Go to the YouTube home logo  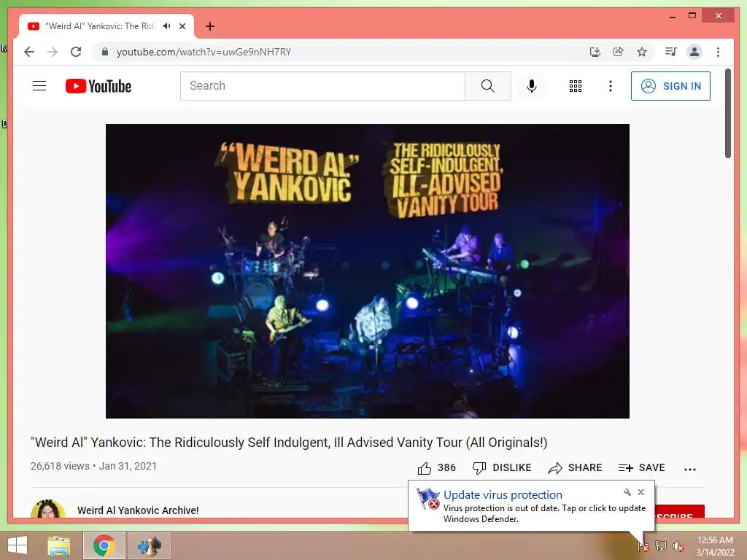(98, 86)
